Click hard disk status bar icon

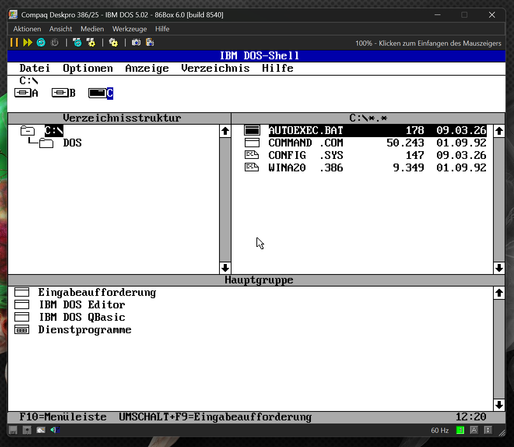[x=41, y=430]
